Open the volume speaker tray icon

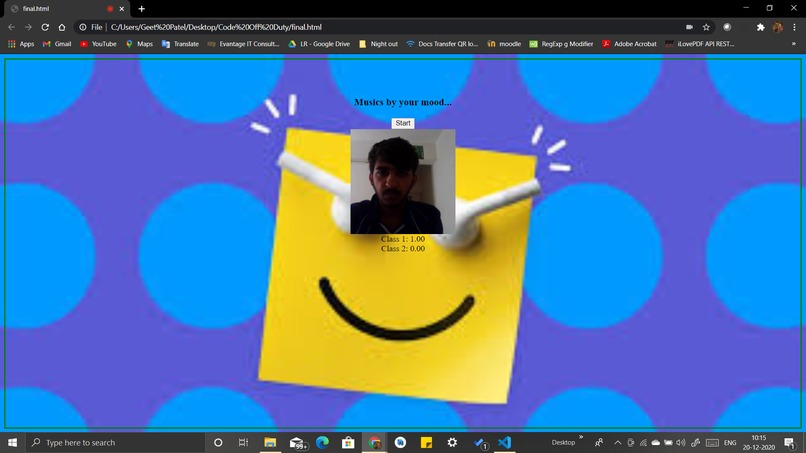(x=681, y=443)
